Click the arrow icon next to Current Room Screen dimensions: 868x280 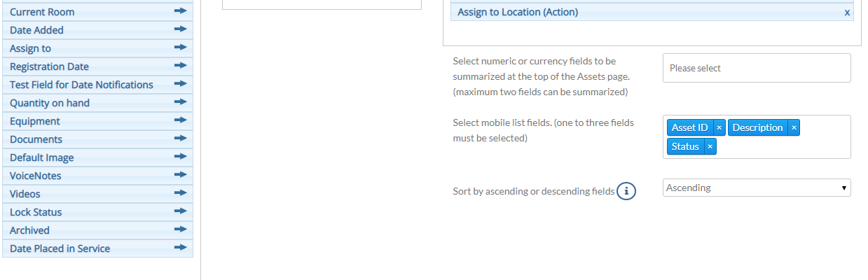coord(181,11)
